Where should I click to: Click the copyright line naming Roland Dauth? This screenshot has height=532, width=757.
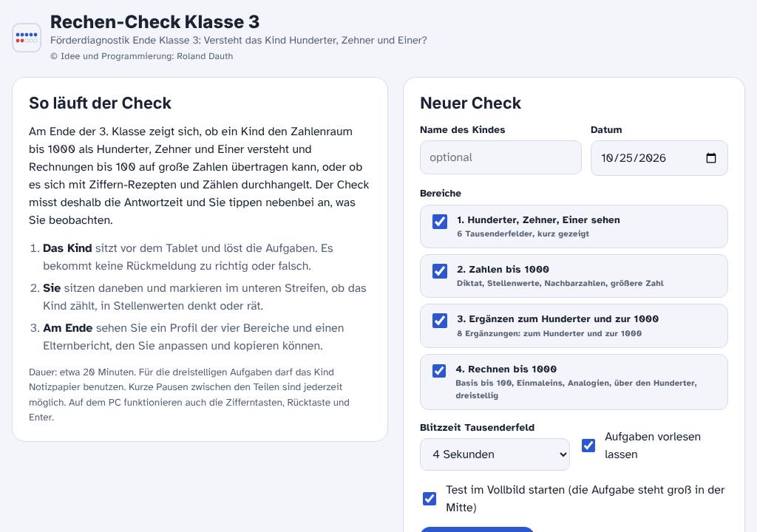[x=141, y=56]
